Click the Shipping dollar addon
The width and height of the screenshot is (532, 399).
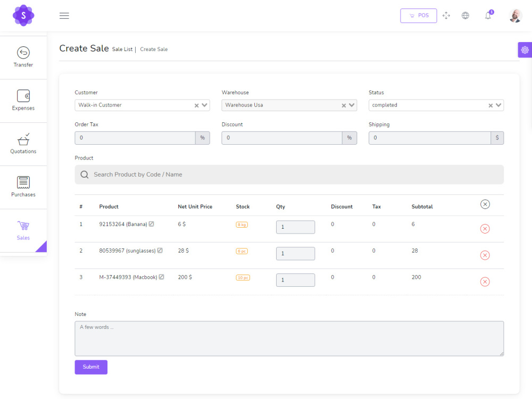point(497,138)
